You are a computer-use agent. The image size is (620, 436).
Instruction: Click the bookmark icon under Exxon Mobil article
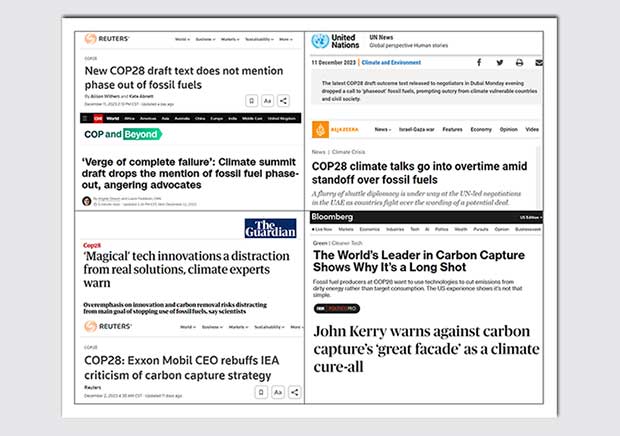(x=261, y=393)
